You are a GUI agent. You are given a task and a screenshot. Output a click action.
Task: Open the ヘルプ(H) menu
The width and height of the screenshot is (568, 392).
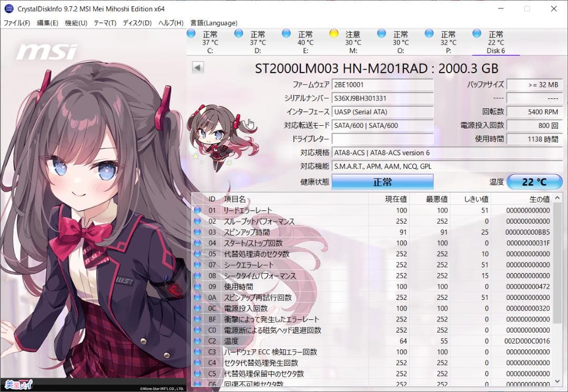[x=171, y=23]
